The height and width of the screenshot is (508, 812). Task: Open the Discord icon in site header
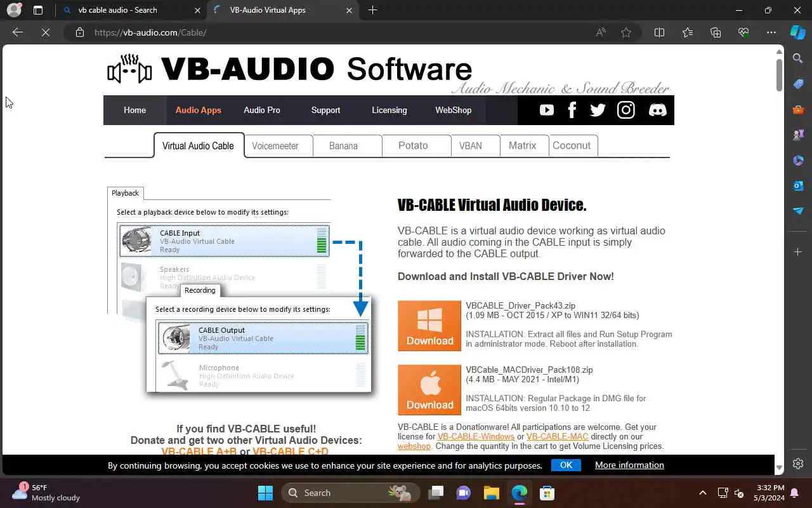pyautogui.click(x=658, y=110)
